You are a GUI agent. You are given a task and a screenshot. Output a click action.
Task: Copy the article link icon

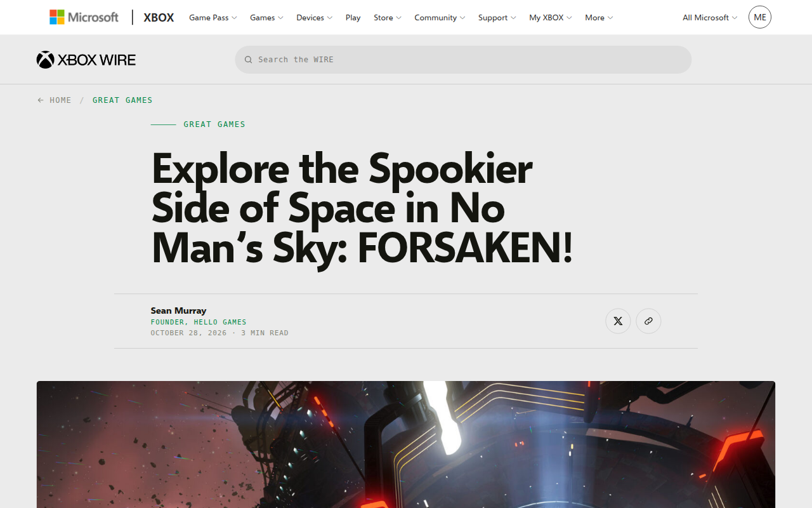point(648,321)
